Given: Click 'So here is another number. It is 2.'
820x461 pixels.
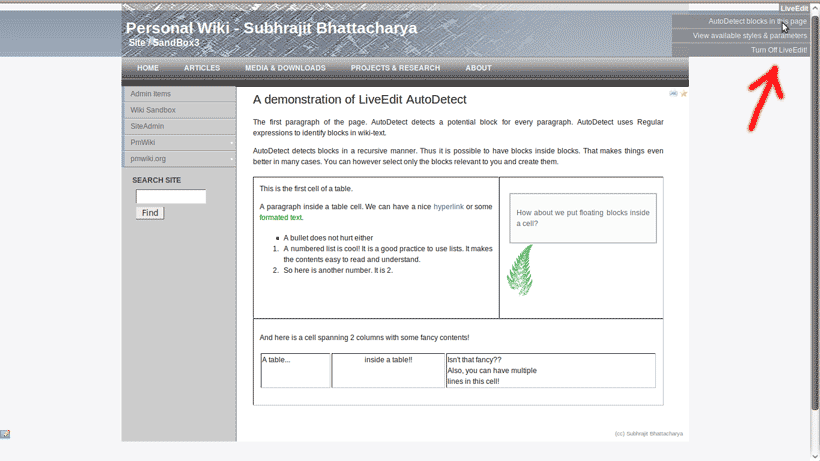Looking at the screenshot, I should (338, 270).
